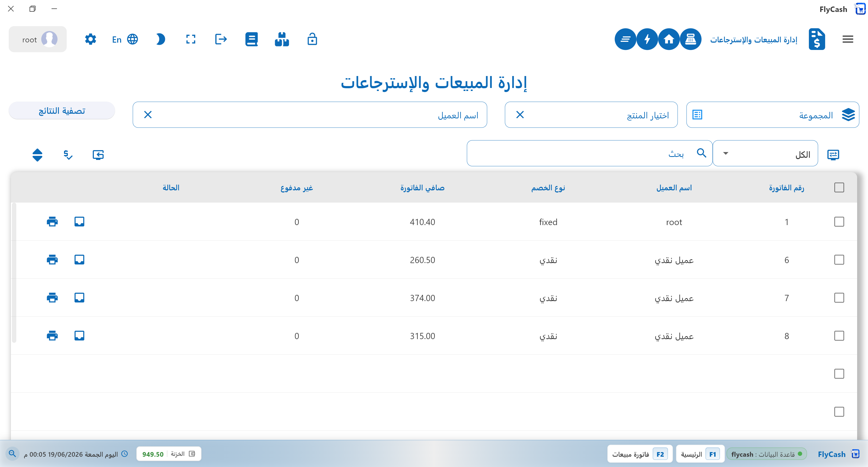Click the invoice dollar document icon
868x467 pixels.
(817, 39)
